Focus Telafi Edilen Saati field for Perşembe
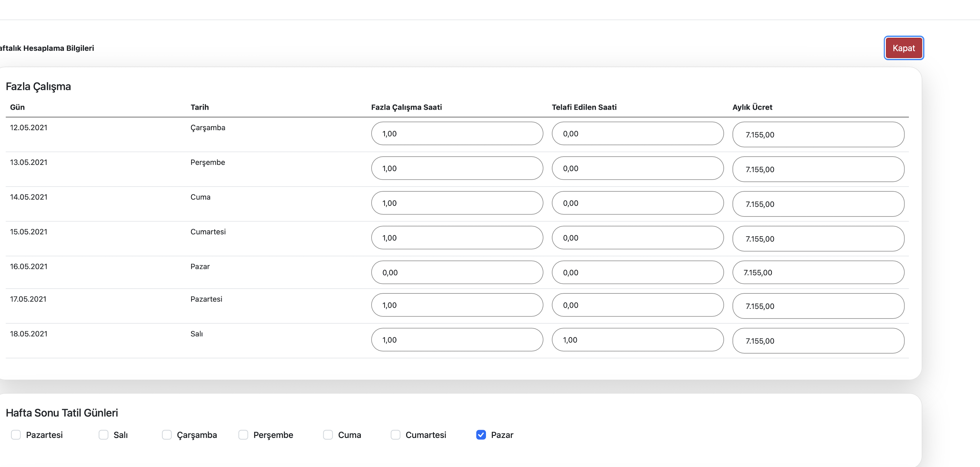This screenshot has width=980, height=467. (637, 169)
